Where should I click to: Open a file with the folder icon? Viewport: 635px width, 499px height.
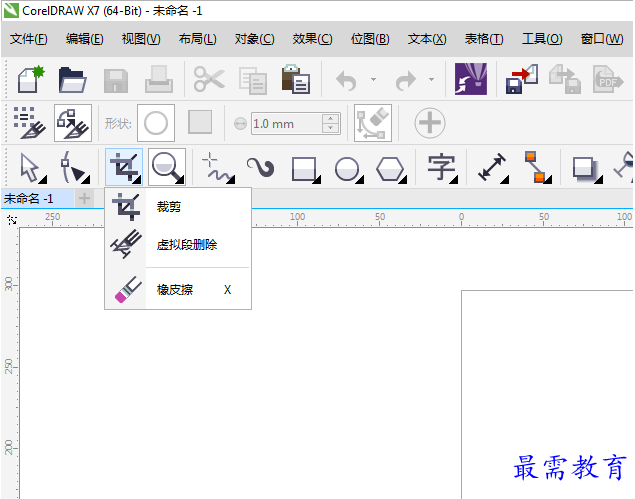click(72, 80)
